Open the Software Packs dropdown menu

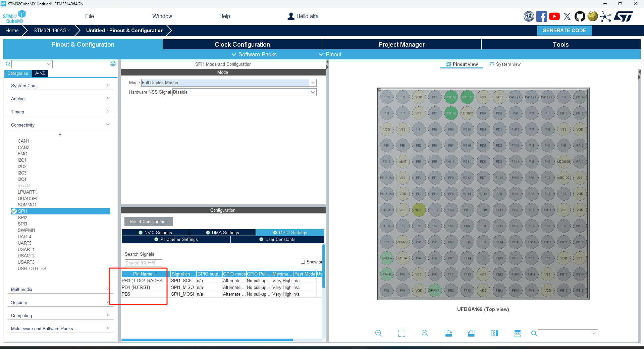(254, 54)
